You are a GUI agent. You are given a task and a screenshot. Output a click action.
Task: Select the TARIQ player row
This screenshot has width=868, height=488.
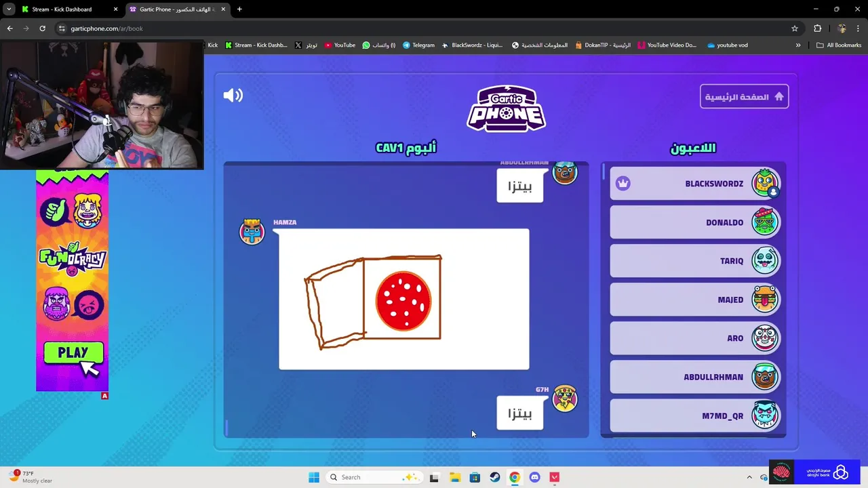(695, 261)
